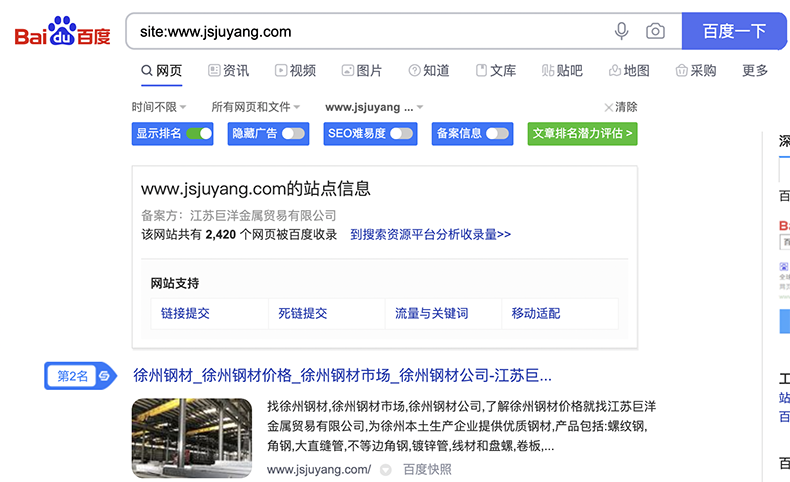Select the 网页 tab
The width and height of the screenshot is (790, 482).
pyautogui.click(x=161, y=71)
